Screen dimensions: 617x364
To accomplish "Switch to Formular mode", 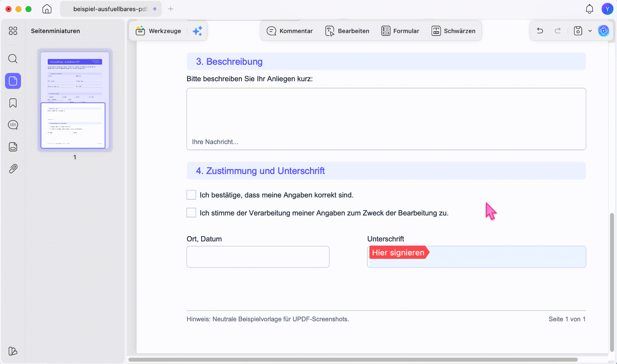I will (400, 31).
